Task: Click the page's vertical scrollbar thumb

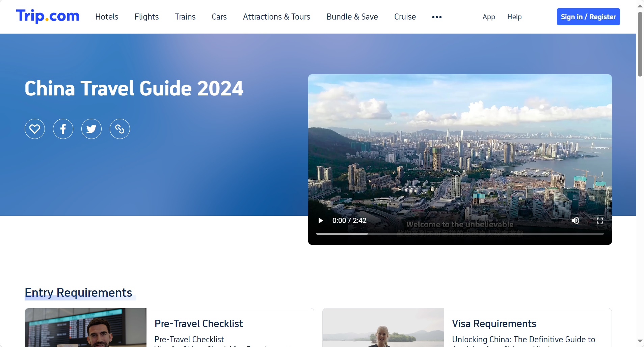Action: click(x=640, y=44)
